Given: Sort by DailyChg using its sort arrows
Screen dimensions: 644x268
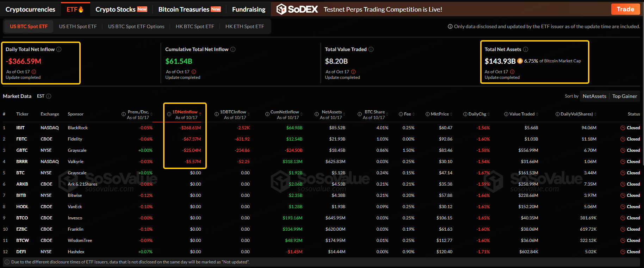Looking at the screenshot, I should [x=489, y=114].
